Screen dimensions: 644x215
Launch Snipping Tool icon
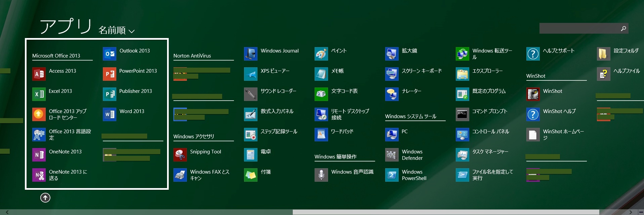(180, 155)
